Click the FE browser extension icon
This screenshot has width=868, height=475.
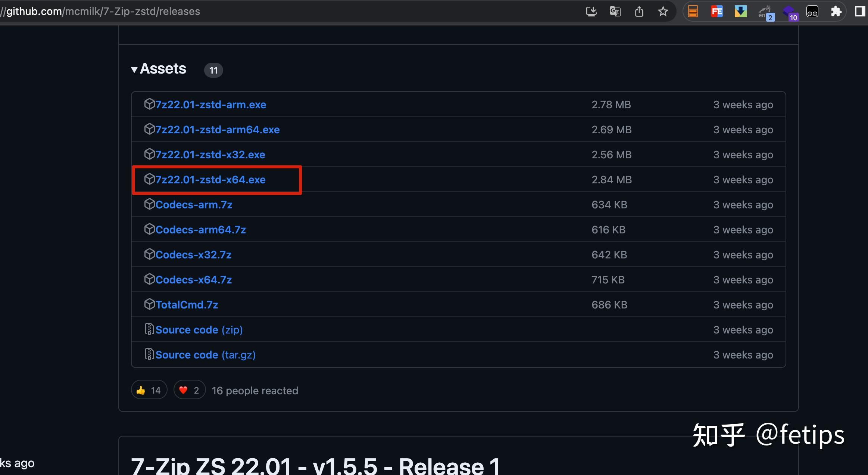click(x=716, y=12)
